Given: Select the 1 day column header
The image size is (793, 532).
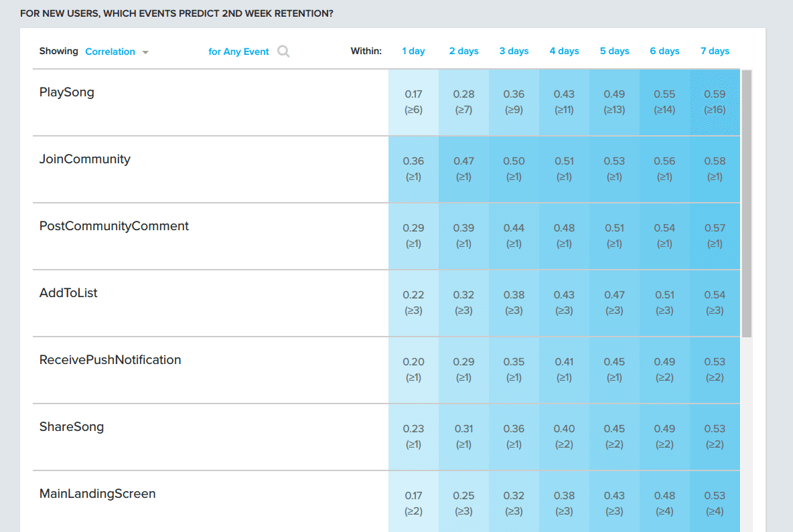Looking at the screenshot, I should pyautogui.click(x=413, y=51).
